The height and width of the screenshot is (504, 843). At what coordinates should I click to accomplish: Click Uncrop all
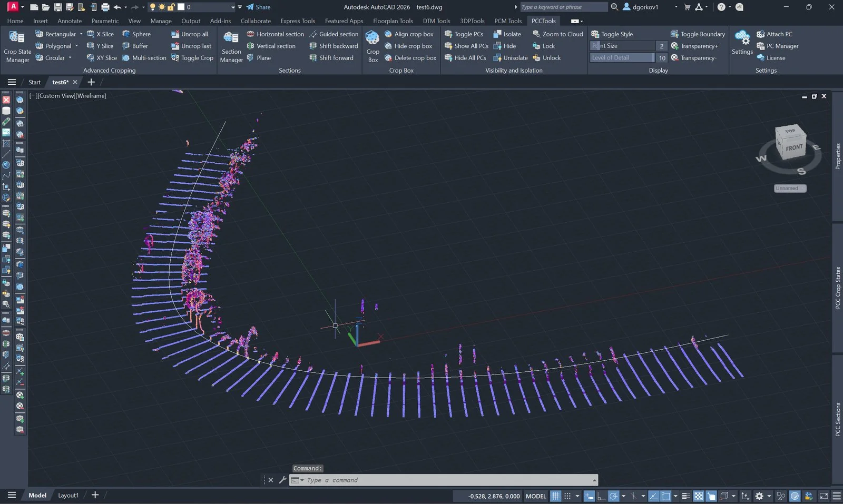(190, 34)
